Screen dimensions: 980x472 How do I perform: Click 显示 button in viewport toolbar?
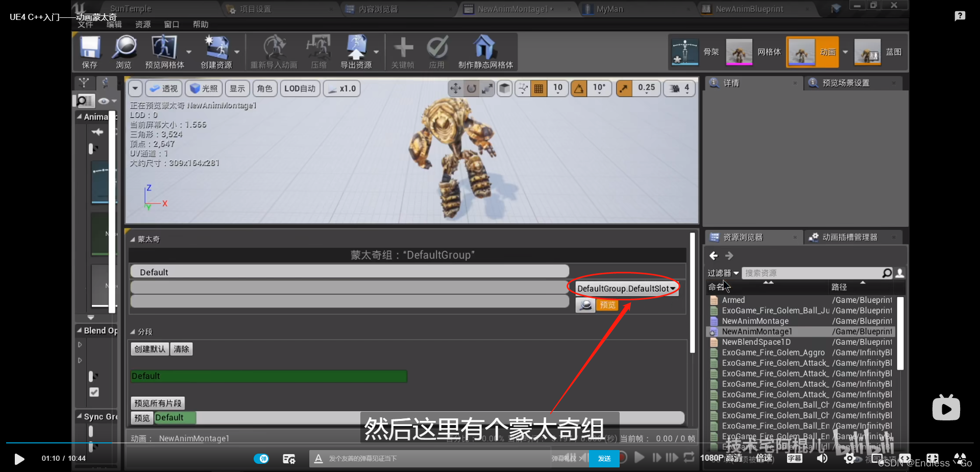coord(237,88)
